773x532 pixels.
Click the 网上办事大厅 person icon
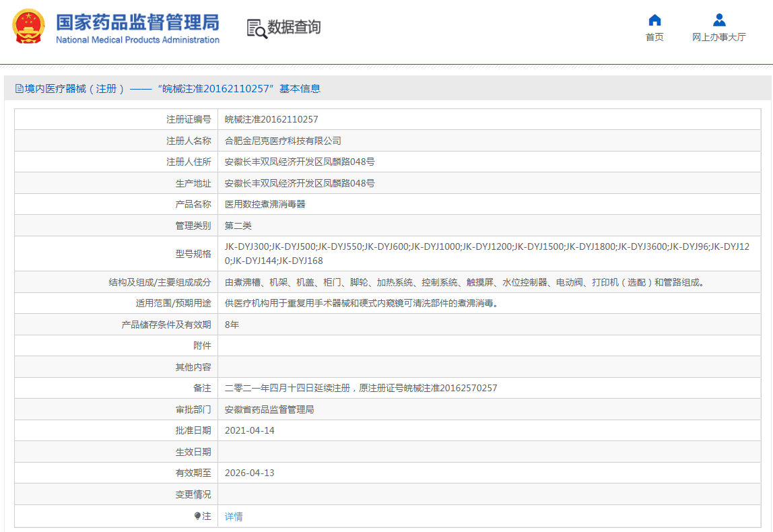pos(718,20)
